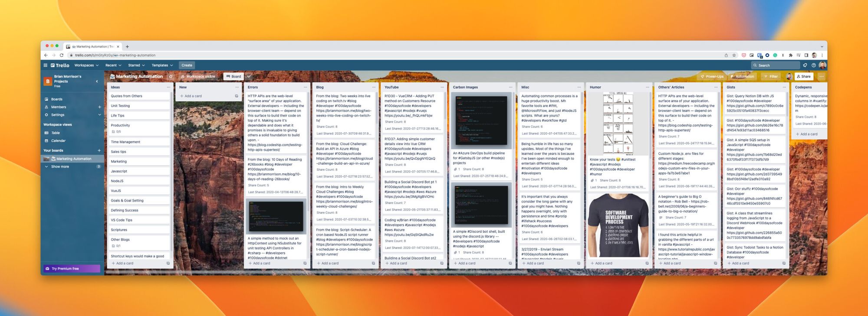Open the Gists list actions menu

(x=784, y=87)
